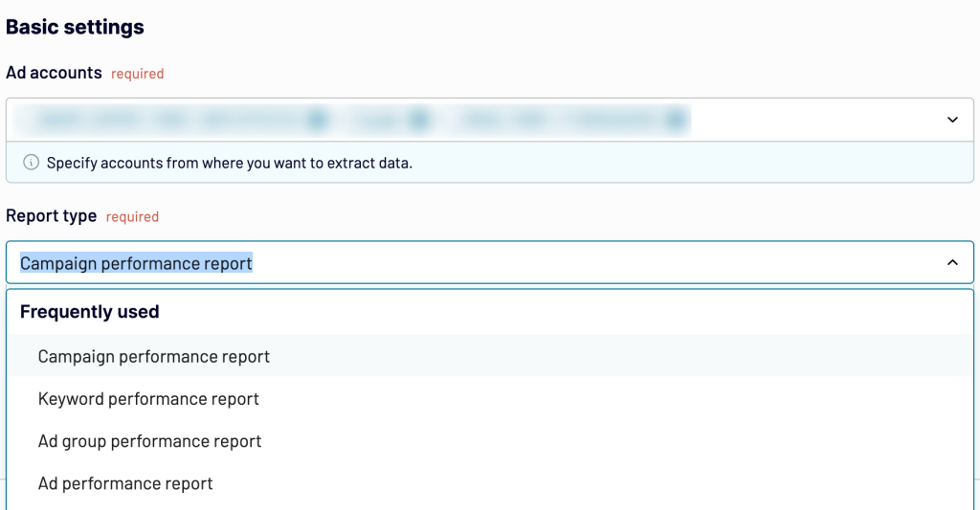980x510 pixels.
Task: Remove the first blurred ad account chip
Action: click(318, 119)
